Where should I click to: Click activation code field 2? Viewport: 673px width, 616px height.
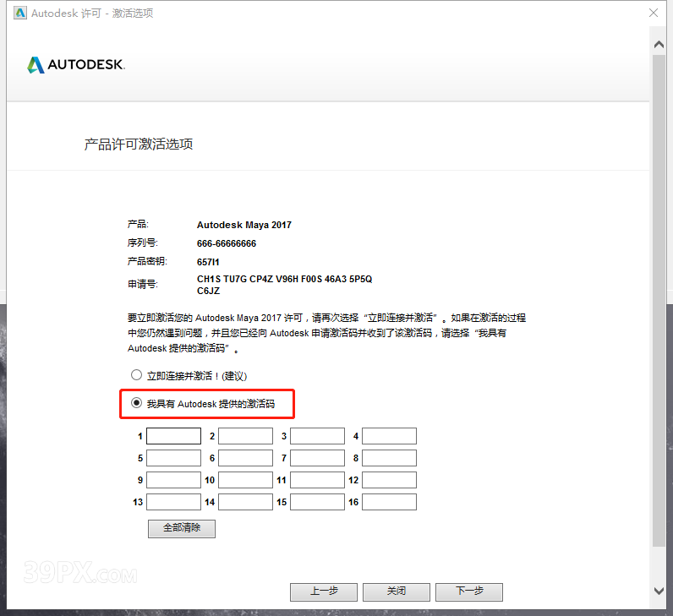[245, 436]
